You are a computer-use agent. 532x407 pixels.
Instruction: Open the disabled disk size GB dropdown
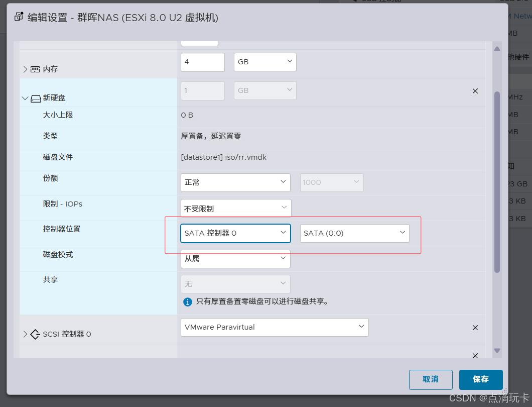265,91
